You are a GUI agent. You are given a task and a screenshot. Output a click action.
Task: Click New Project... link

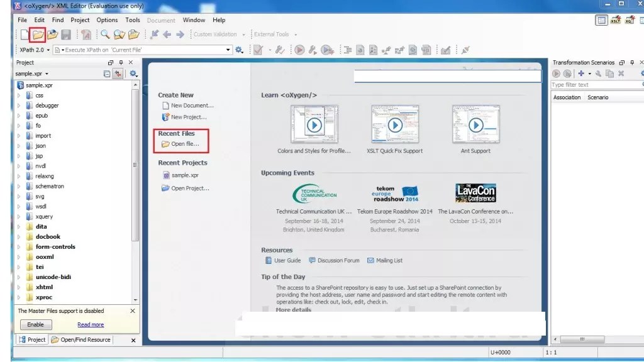(184, 117)
